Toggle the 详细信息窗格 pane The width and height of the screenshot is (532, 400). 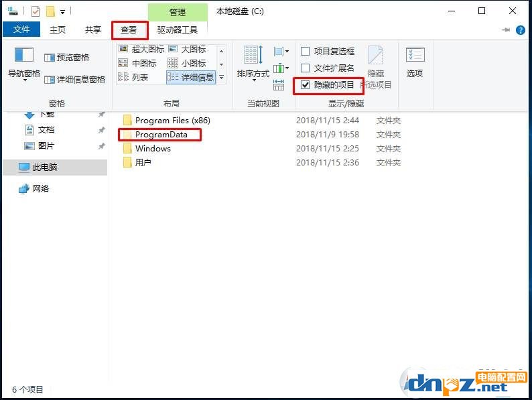click(x=74, y=79)
